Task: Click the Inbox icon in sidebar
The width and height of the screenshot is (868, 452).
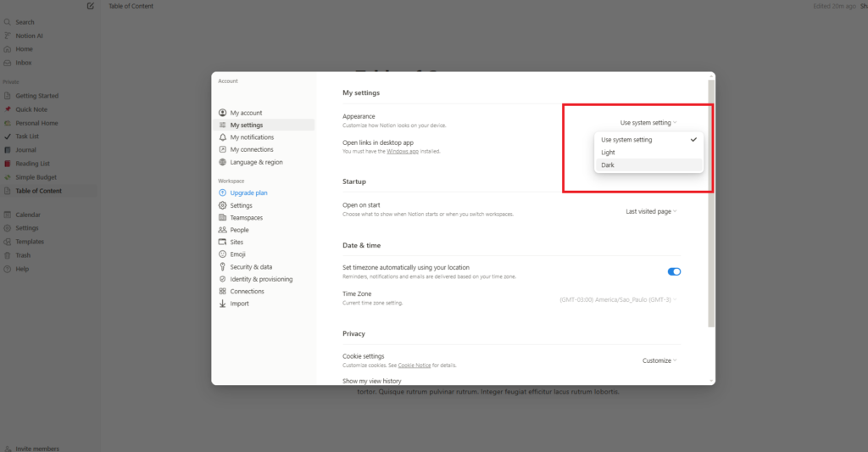Action: pyautogui.click(x=7, y=63)
